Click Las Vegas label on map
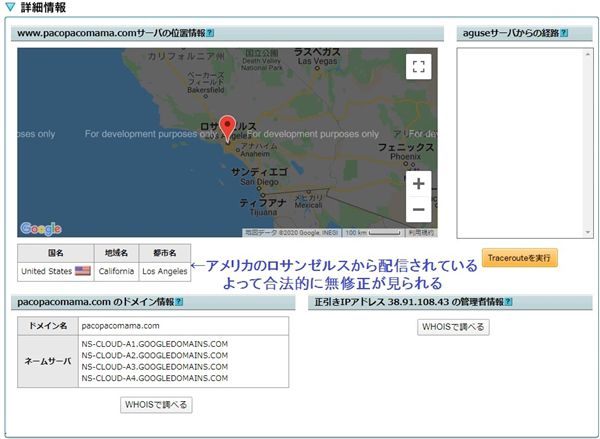Image resolution: width=600 pixels, height=439 pixels. [317, 61]
